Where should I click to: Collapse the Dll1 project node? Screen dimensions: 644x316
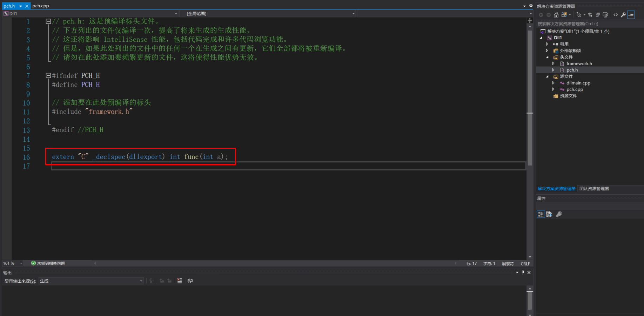(x=541, y=38)
